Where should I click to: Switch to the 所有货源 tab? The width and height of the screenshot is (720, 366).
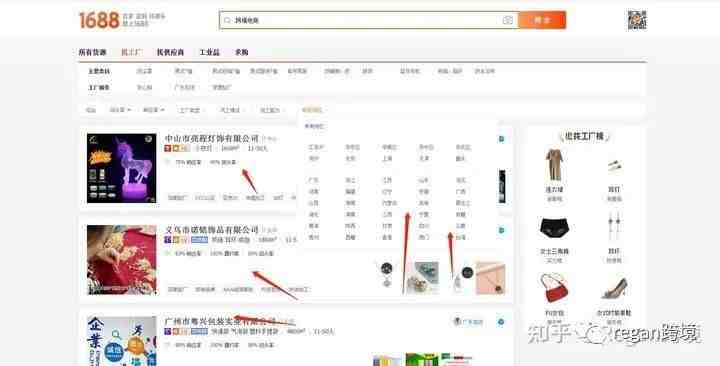pos(92,52)
